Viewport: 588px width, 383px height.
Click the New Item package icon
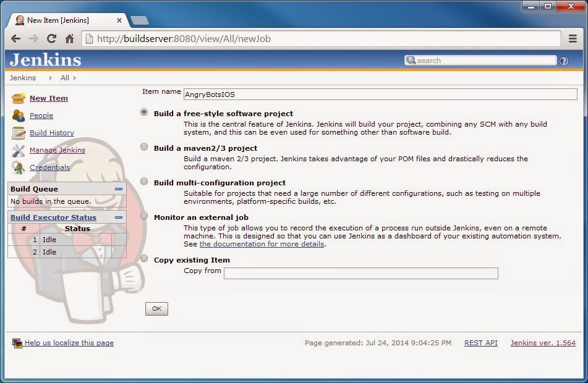click(19, 98)
